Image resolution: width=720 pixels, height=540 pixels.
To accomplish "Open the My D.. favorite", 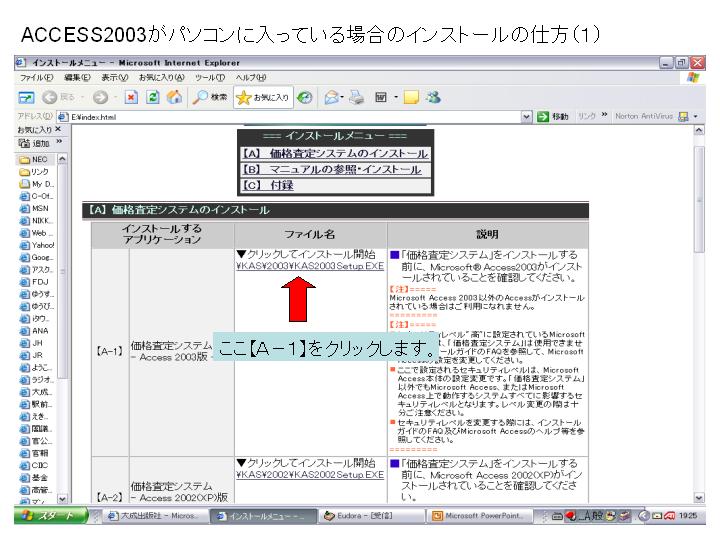I will [37, 184].
